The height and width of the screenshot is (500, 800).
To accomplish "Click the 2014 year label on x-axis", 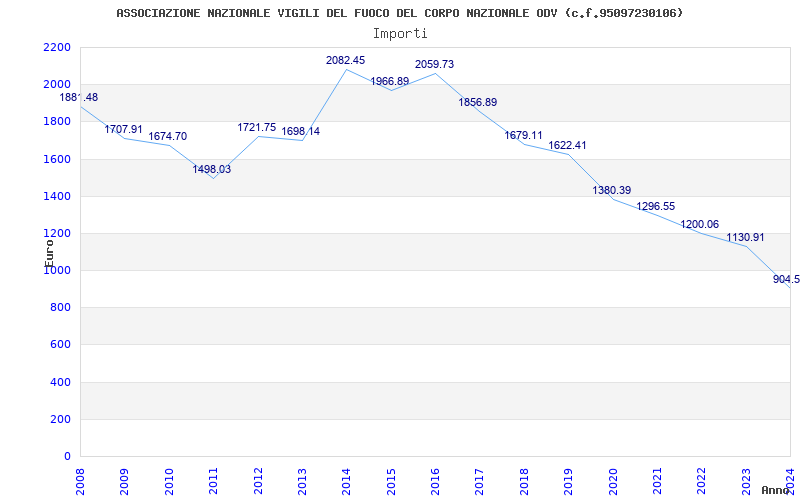I will point(347,481).
